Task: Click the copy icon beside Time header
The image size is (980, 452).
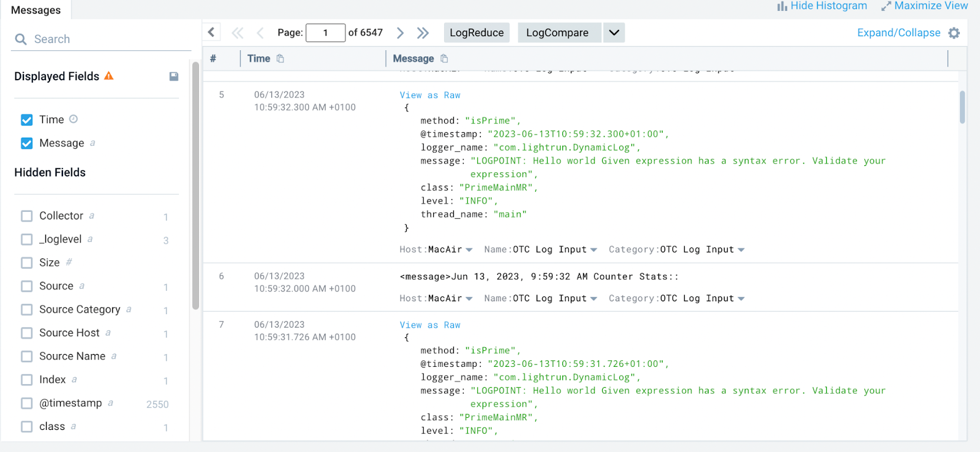Action: tap(281, 59)
